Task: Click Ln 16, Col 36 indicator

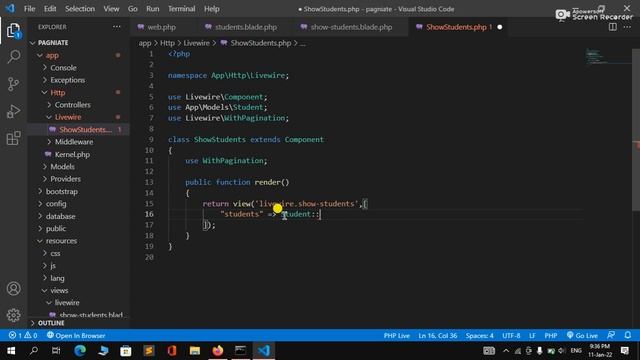Action: (438, 336)
